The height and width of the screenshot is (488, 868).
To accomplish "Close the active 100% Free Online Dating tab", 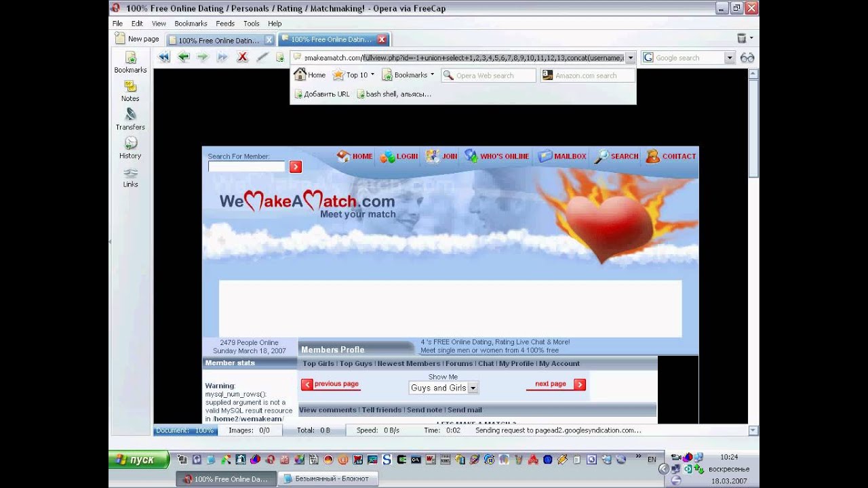I will pyautogui.click(x=382, y=39).
